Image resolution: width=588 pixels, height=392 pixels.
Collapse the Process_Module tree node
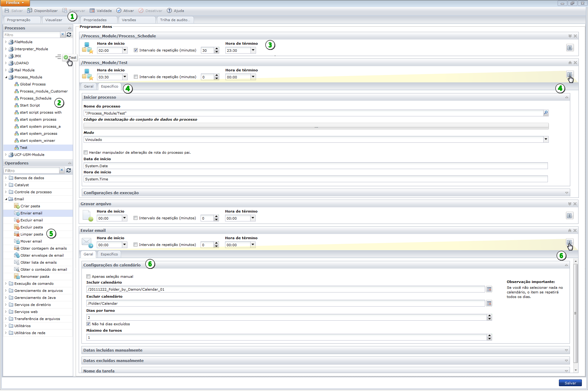(x=6, y=77)
